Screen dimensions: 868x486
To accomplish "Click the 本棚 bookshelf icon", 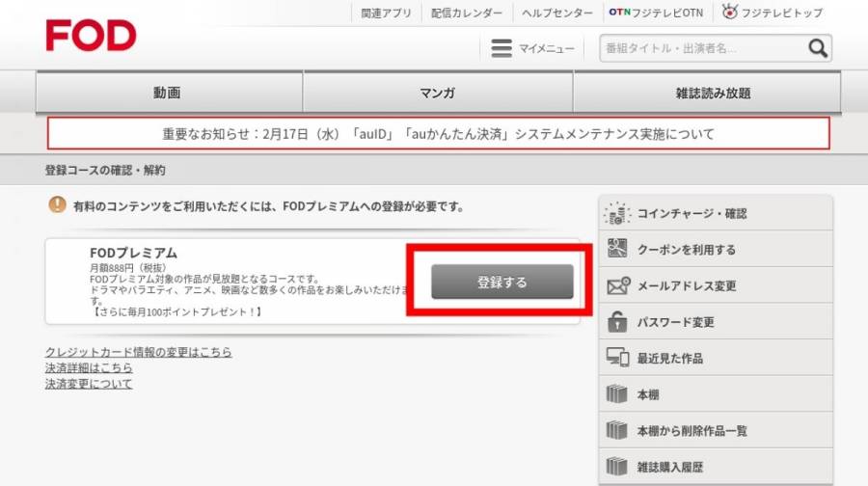I will coord(616,394).
